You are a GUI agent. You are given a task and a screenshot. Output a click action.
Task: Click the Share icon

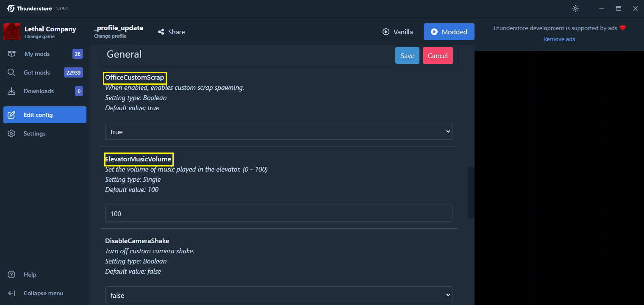click(x=161, y=32)
